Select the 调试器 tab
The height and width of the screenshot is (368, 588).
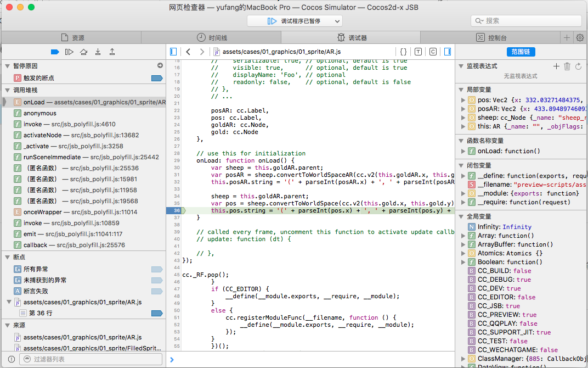point(351,37)
